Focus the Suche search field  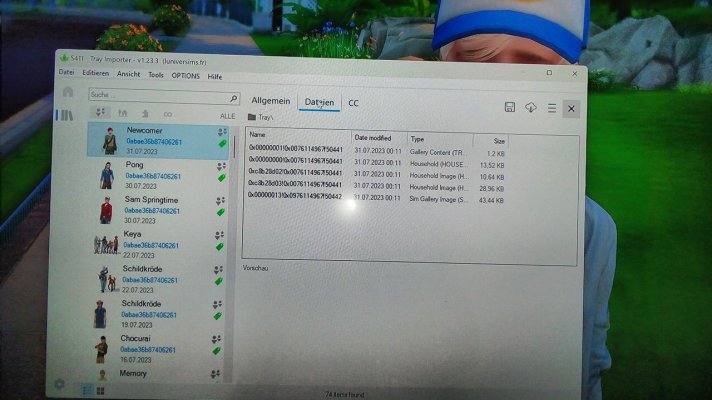pos(164,96)
